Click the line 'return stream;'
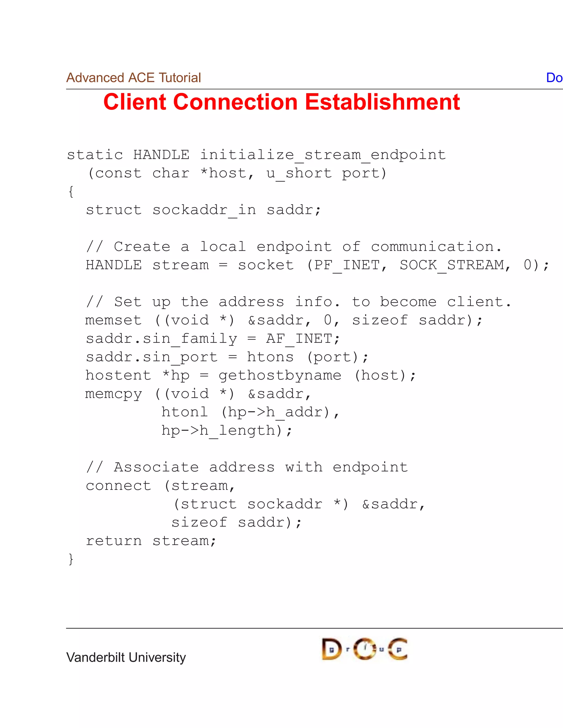 151,541
